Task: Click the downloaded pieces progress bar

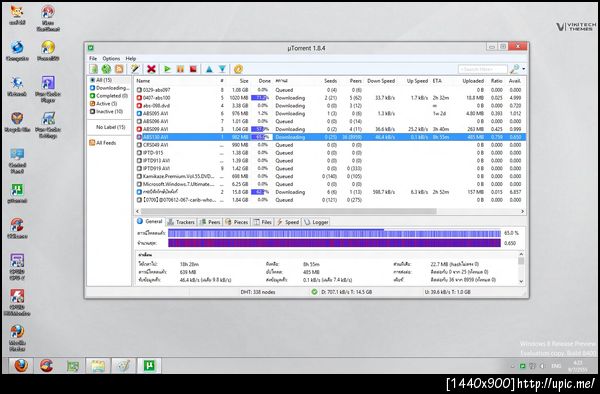Action: point(334,233)
